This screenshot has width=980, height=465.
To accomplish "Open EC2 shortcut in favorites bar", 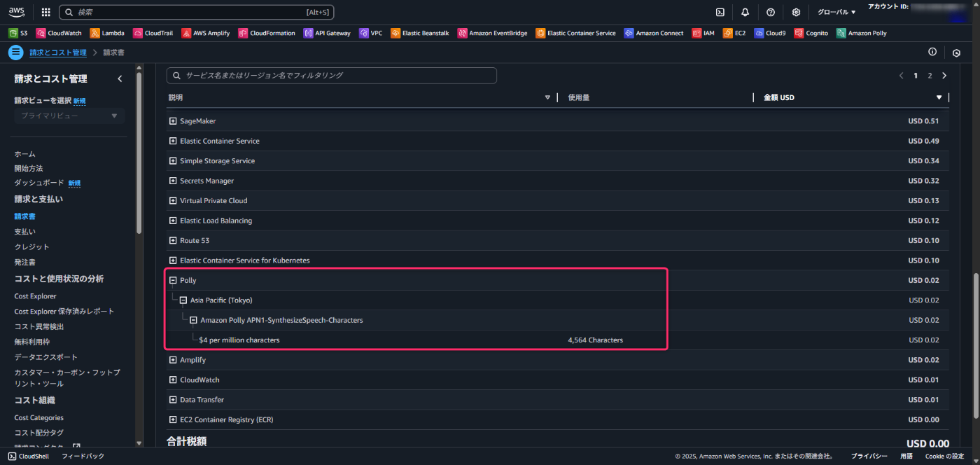I will tap(734, 33).
